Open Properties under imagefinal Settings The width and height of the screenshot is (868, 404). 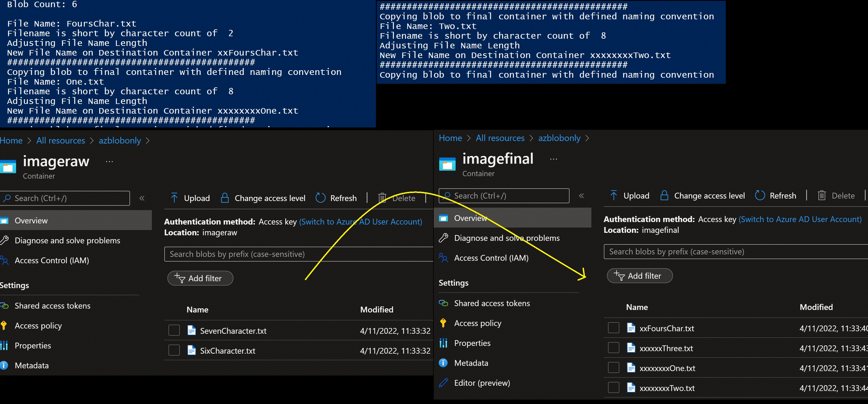(x=472, y=343)
